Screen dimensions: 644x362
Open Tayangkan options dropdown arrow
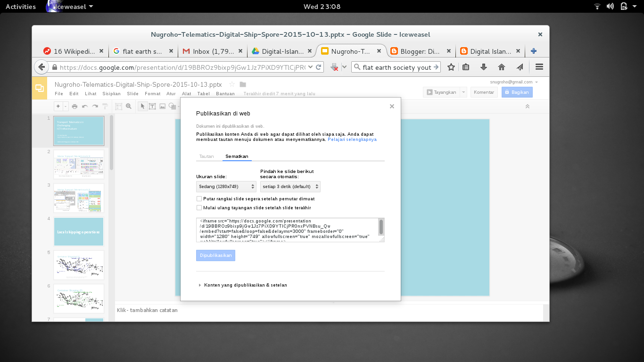click(x=463, y=92)
